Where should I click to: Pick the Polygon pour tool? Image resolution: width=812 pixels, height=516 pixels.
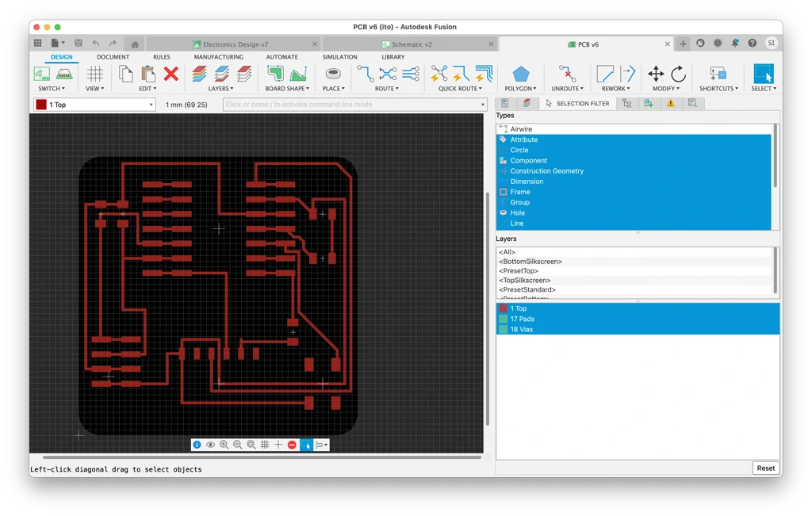click(520, 74)
